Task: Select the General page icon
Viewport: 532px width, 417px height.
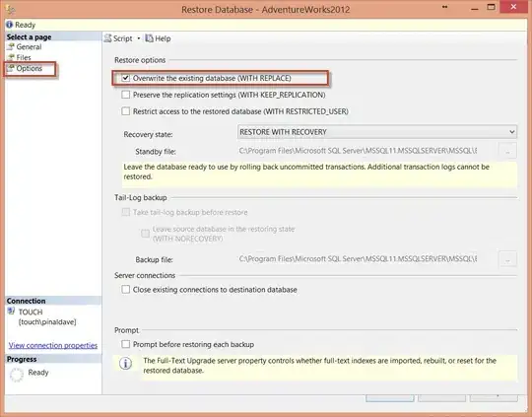Action: click(11, 47)
